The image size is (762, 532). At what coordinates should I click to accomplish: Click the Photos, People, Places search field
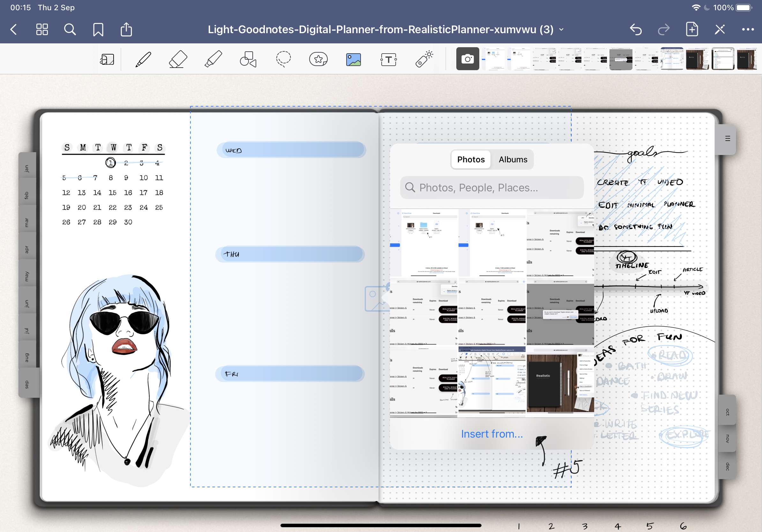point(492,188)
